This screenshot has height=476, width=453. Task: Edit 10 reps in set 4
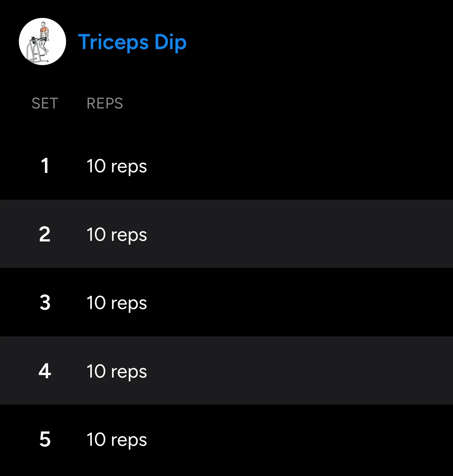tap(117, 372)
